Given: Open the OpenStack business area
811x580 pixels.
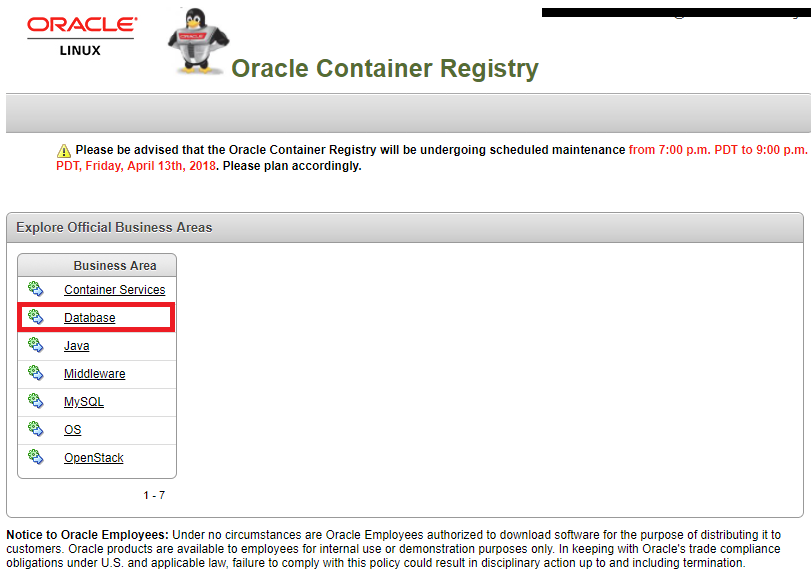Looking at the screenshot, I should (x=94, y=457).
